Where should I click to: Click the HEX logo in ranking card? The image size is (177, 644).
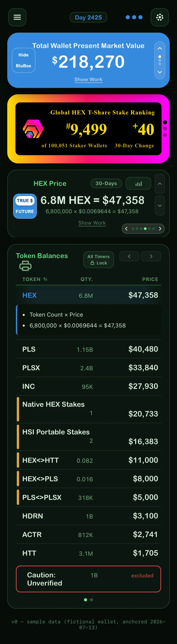point(33,129)
